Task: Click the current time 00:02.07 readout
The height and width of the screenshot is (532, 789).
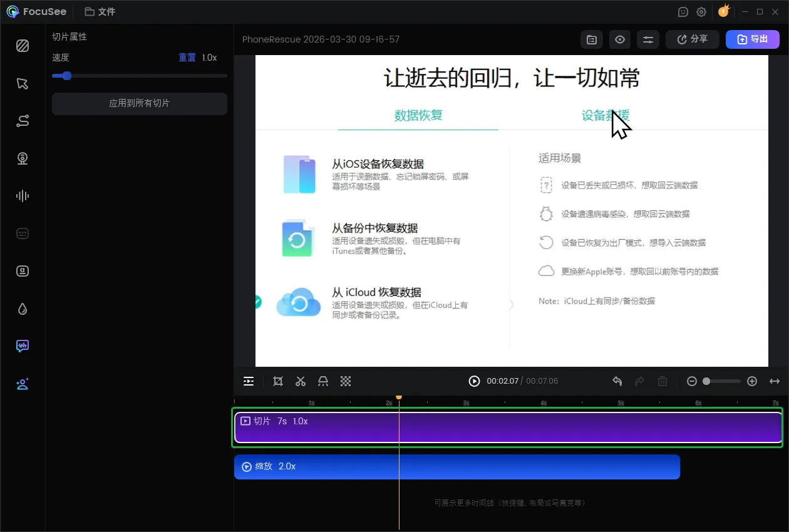Action: tap(503, 381)
